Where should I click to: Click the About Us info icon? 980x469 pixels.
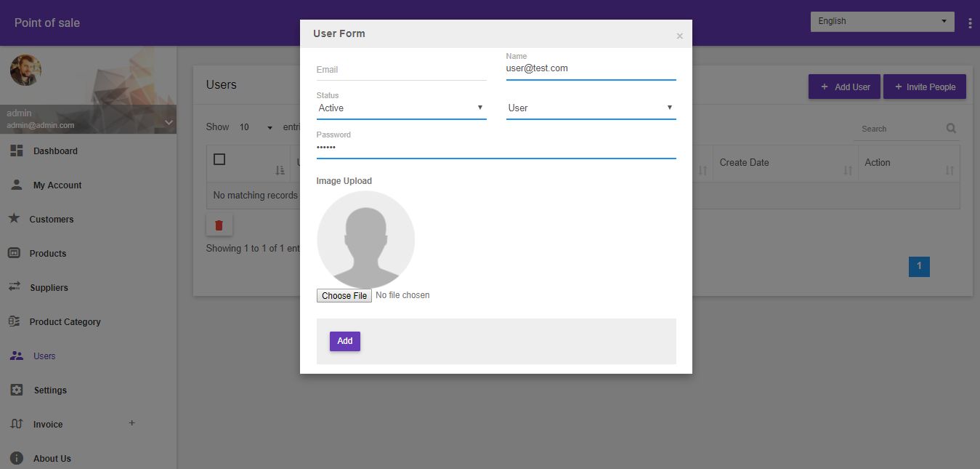pyautogui.click(x=17, y=458)
